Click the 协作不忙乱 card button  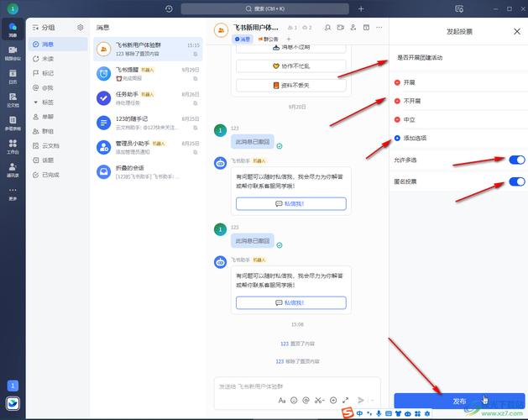[291, 66]
